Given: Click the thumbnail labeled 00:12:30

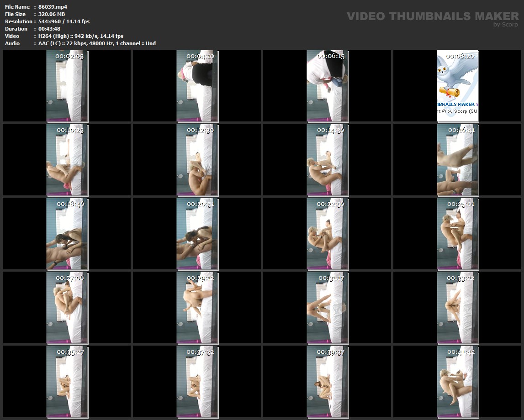Looking at the screenshot, I should tap(197, 160).
